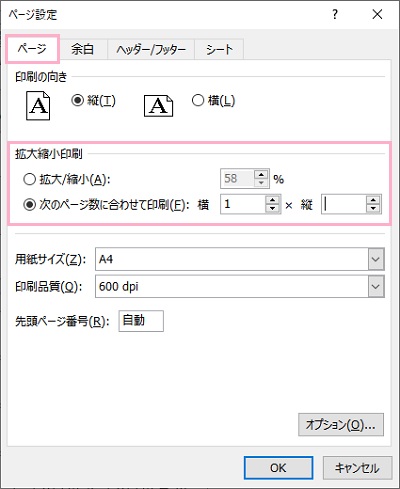The width and height of the screenshot is (400, 489).
Task: Select the 縦(T) portrait radio button
Action: pyautogui.click(x=77, y=100)
